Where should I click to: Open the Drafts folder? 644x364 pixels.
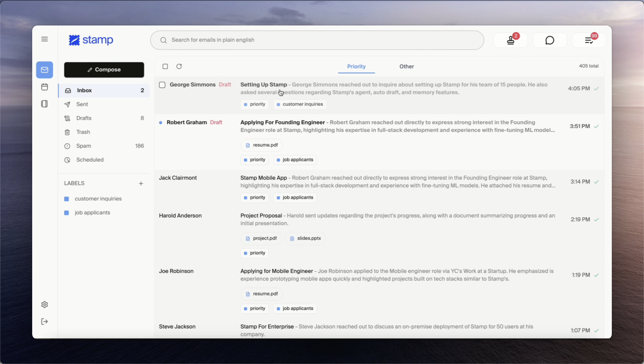click(x=84, y=118)
